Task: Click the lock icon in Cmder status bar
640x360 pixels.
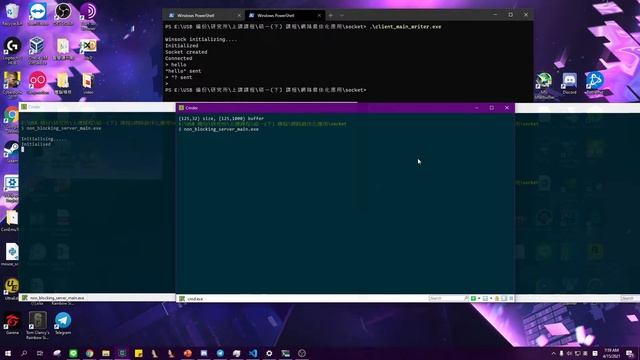Action: click(497, 298)
